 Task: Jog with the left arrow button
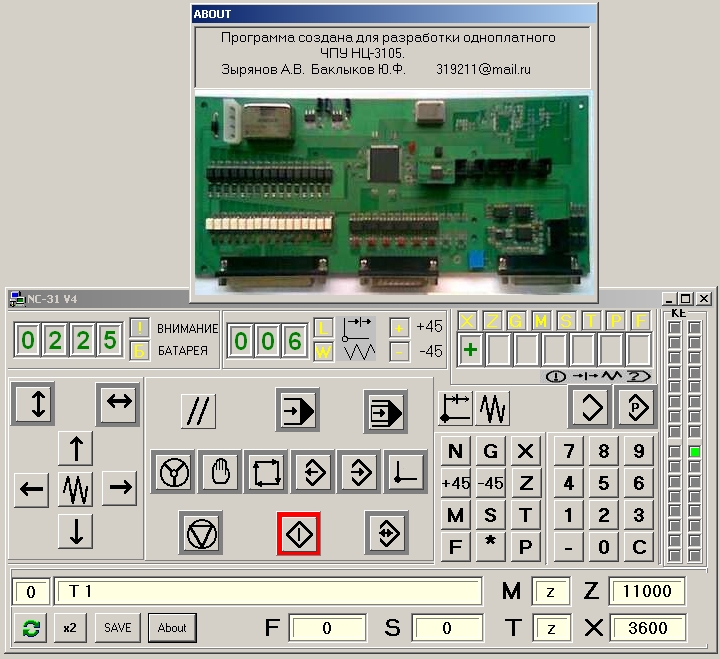[x=31, y=490]
